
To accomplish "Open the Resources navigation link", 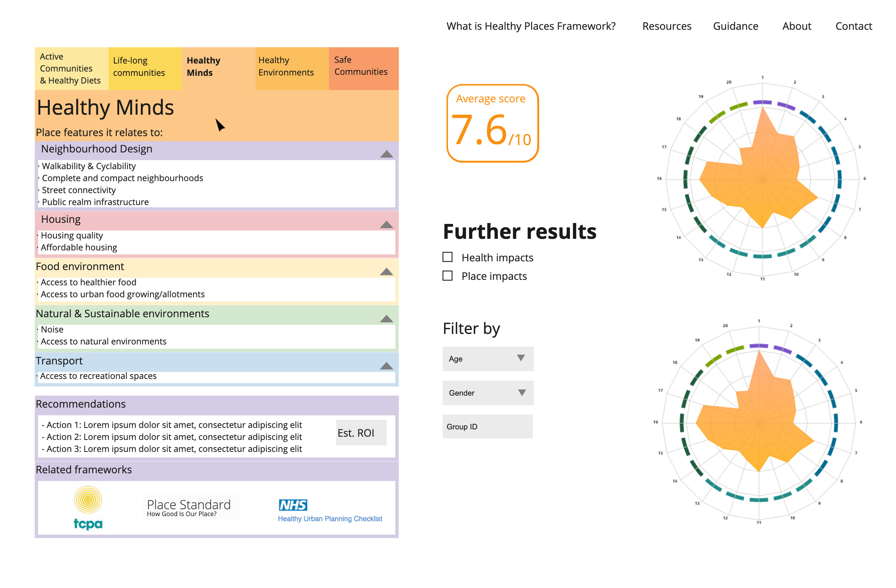I will pyautogui.click(x=667, y=26).
